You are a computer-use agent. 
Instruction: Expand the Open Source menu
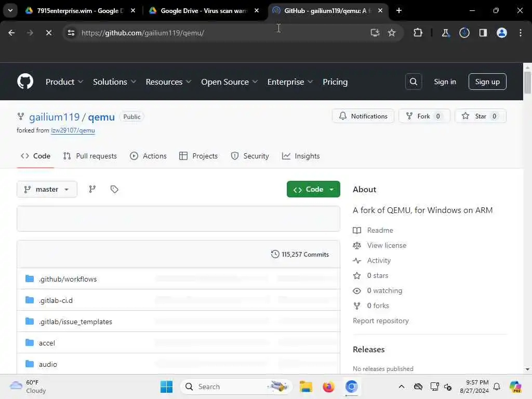coord(229,82)
